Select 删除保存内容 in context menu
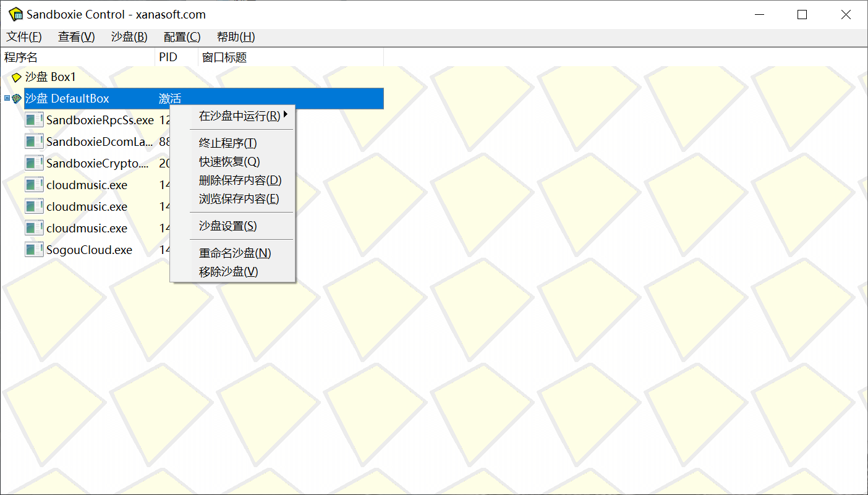868x495 pixels. coord(240,180)
